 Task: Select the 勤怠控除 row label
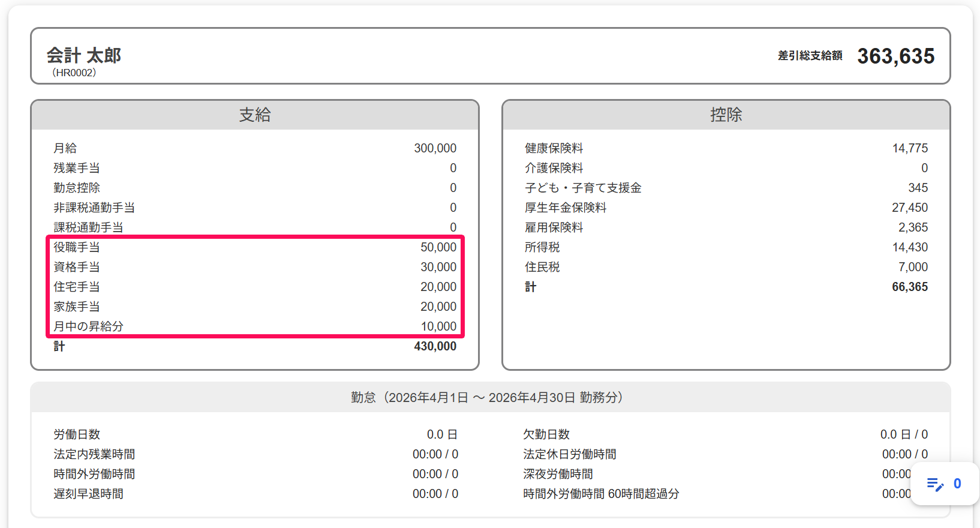76,188
